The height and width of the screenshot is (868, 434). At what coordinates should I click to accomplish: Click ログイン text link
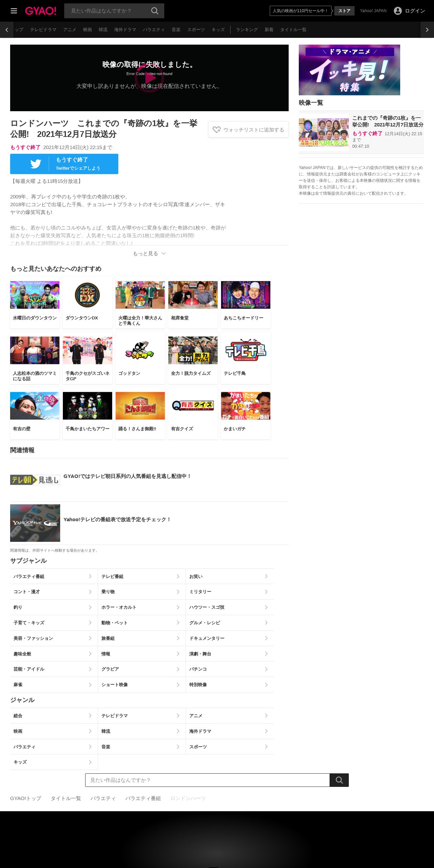415,11
